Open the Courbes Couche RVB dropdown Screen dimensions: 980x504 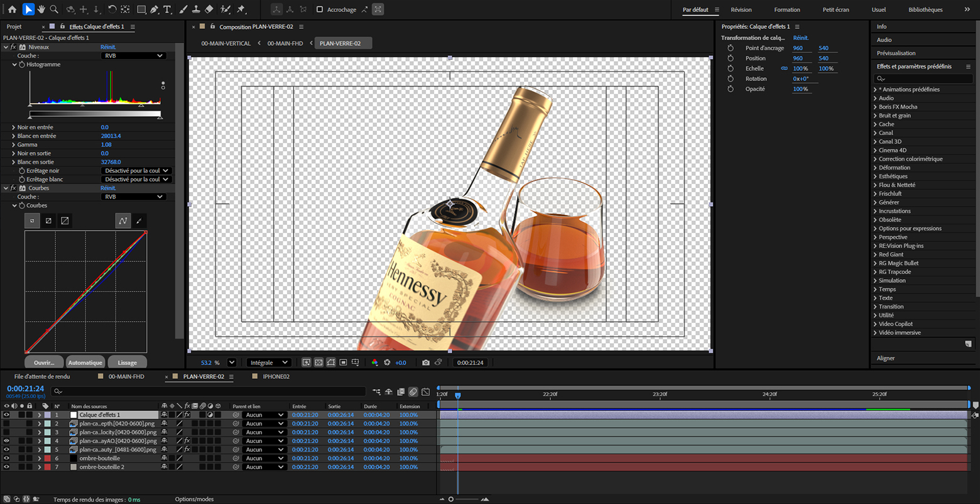tap(133, 197)
